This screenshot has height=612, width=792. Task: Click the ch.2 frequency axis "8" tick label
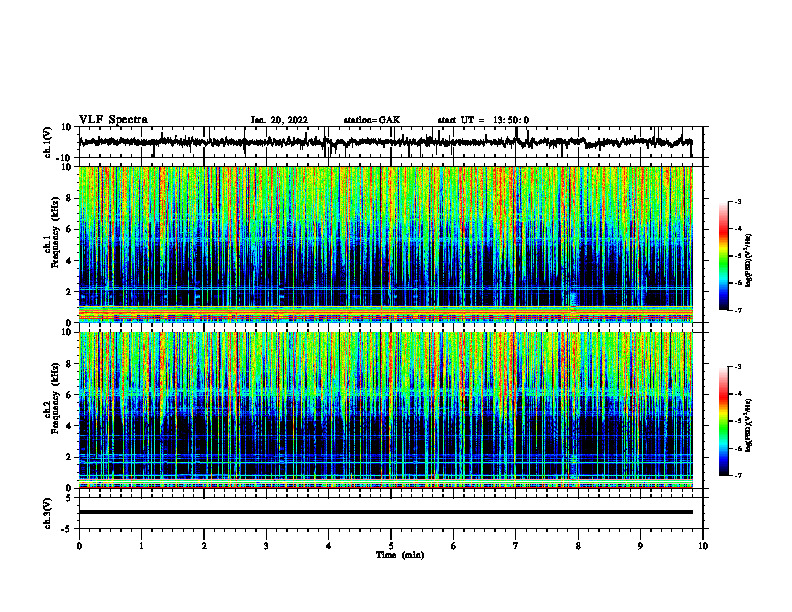pos(69,364)
